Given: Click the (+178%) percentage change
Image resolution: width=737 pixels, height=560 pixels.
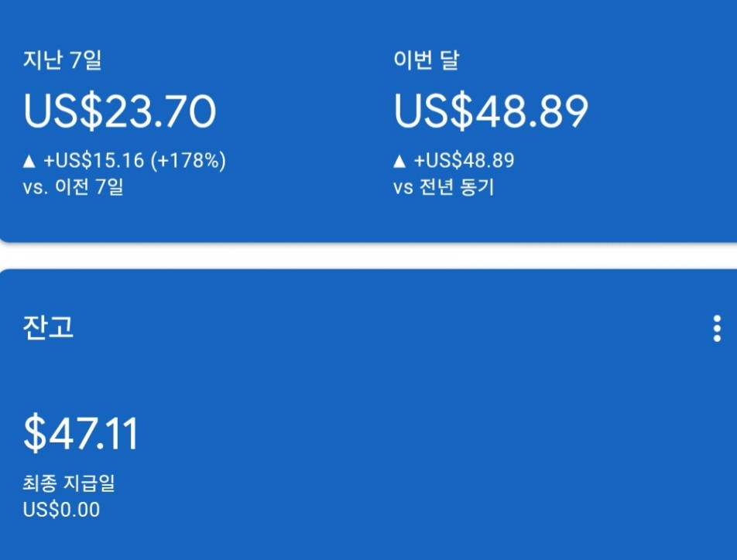Looking at the screenshot, I should (188, 161).
